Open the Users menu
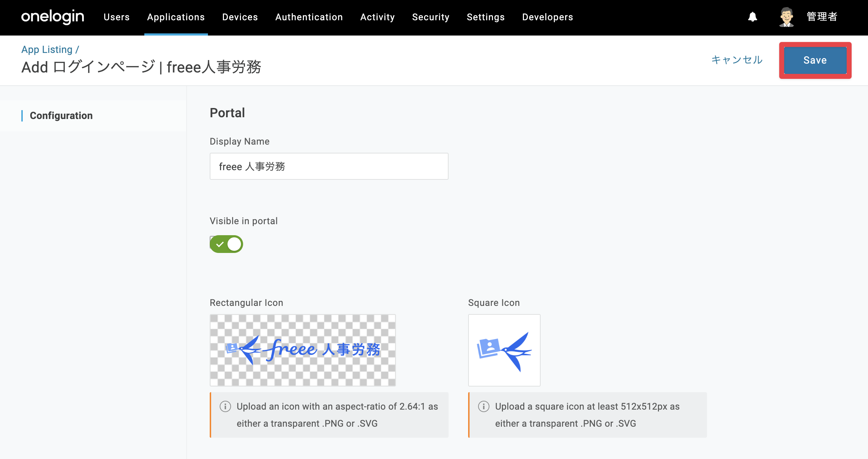This screenshot has height=459, width=868. [117, 17]
